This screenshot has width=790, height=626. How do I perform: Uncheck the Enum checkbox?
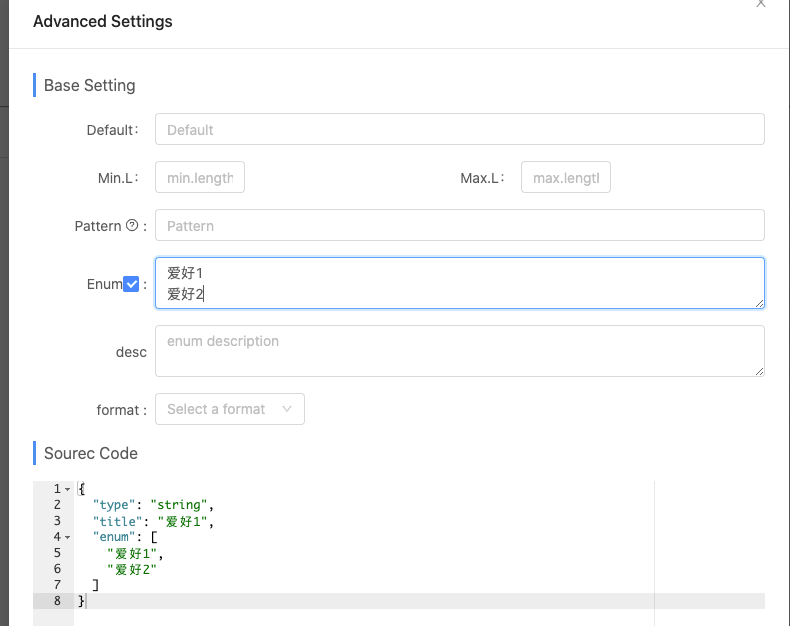tap(131, 284)
